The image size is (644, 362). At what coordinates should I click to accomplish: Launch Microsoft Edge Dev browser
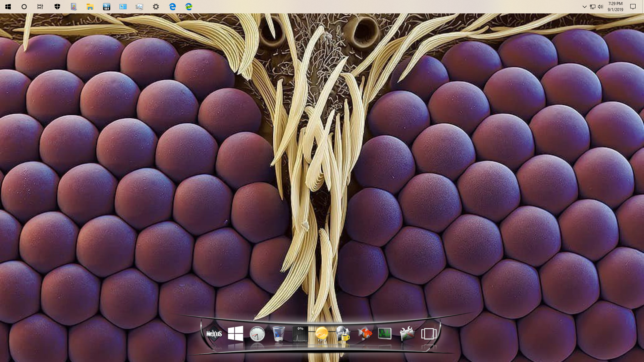189,7
